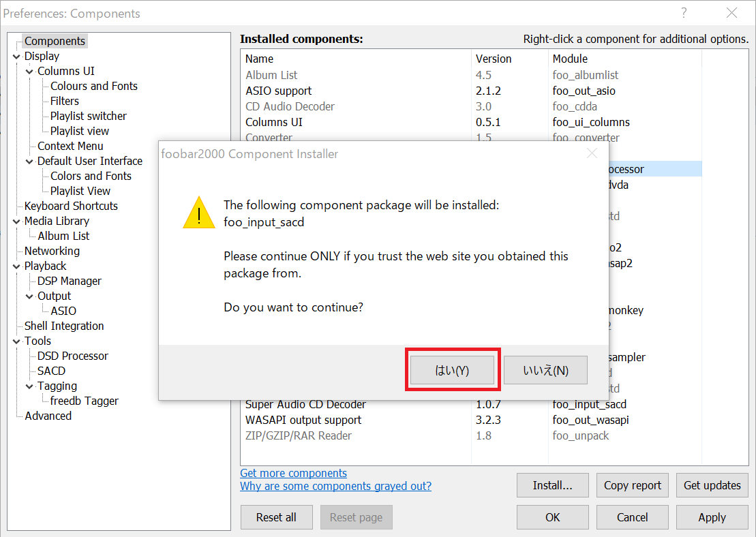Viewport: 756px width, 537px height.
Task: Click the Copy report button
Action: [x=632, y=485]
